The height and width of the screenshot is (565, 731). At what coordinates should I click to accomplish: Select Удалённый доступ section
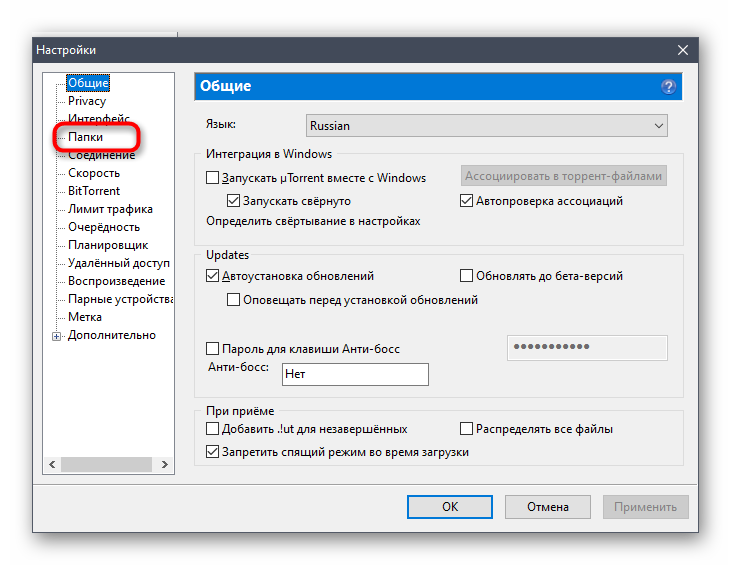click(x=119, y=263)
